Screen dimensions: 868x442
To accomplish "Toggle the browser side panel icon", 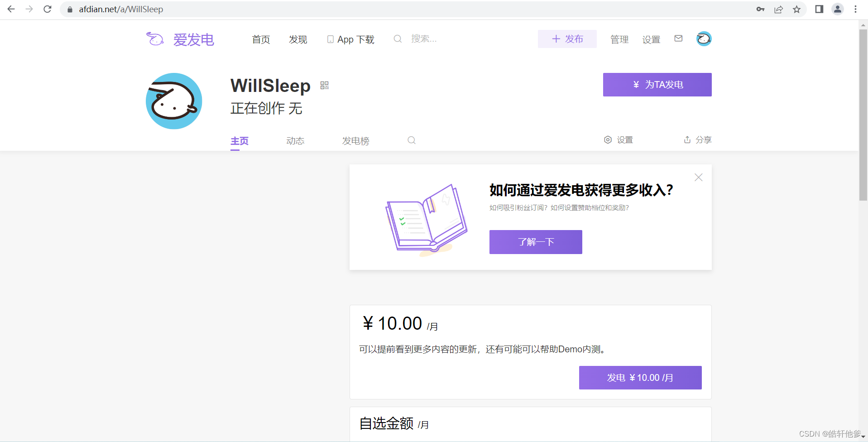I will click(x=819, y=9).
